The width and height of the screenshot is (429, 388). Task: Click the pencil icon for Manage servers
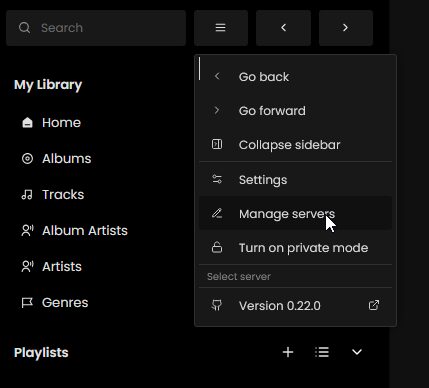click(217, 213)
